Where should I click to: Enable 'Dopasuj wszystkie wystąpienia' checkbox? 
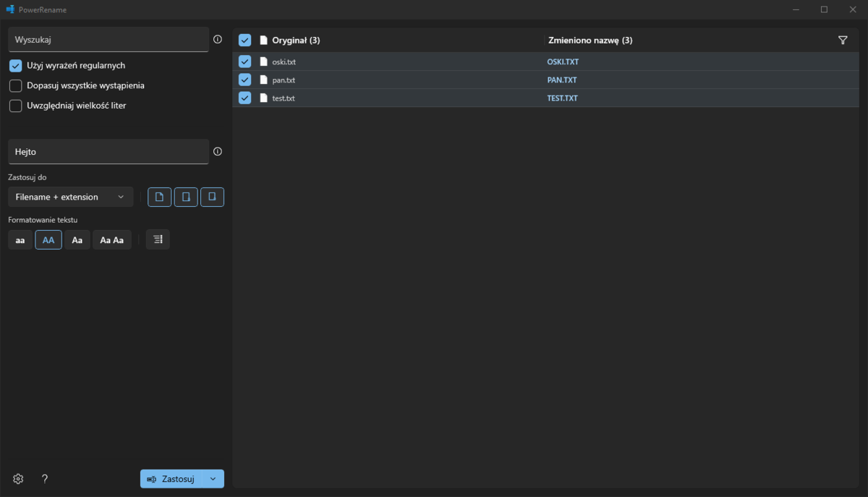click(x=15, y=86)
